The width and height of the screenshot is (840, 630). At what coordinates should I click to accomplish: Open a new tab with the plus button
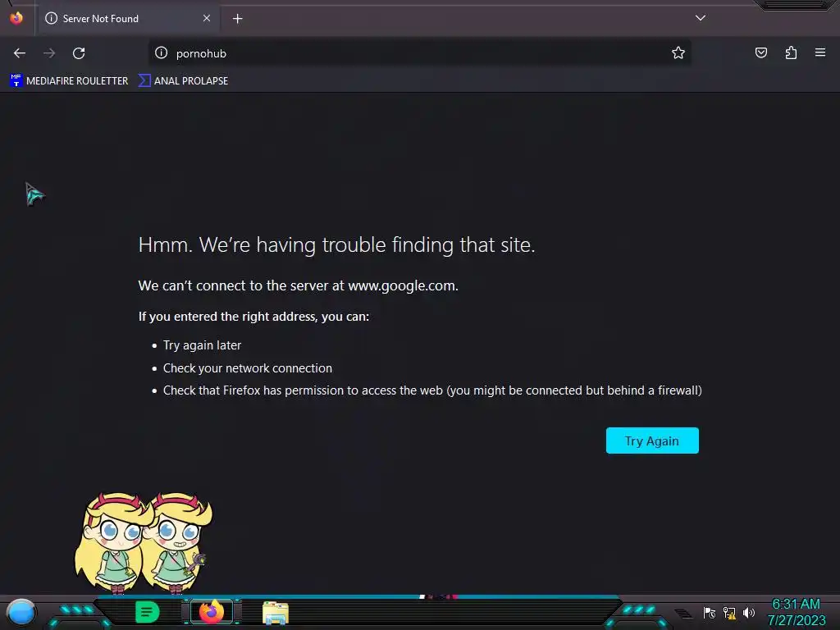[237, 19]
